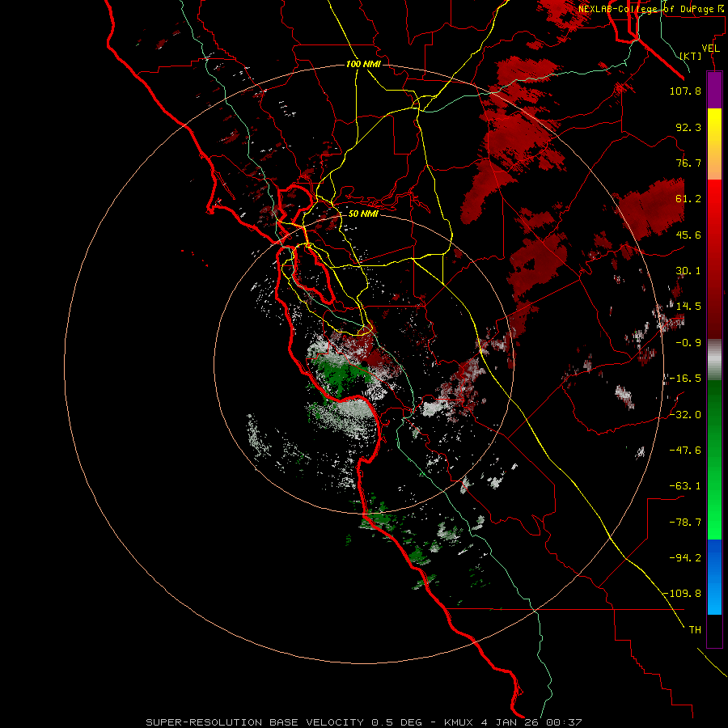
Task: Click the Super-Resolution Base Velocity caption
Action: pos(363,722)
